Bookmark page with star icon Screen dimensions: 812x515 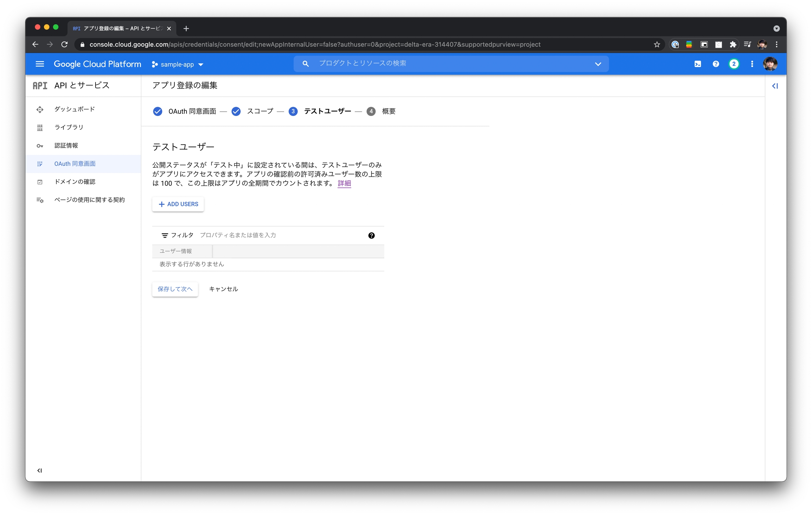[x=657, y=44]
